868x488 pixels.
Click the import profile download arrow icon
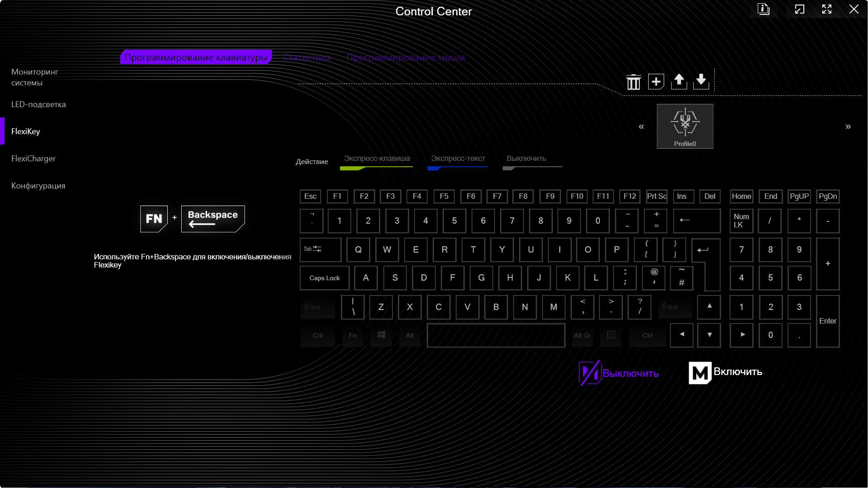[701, 81]
